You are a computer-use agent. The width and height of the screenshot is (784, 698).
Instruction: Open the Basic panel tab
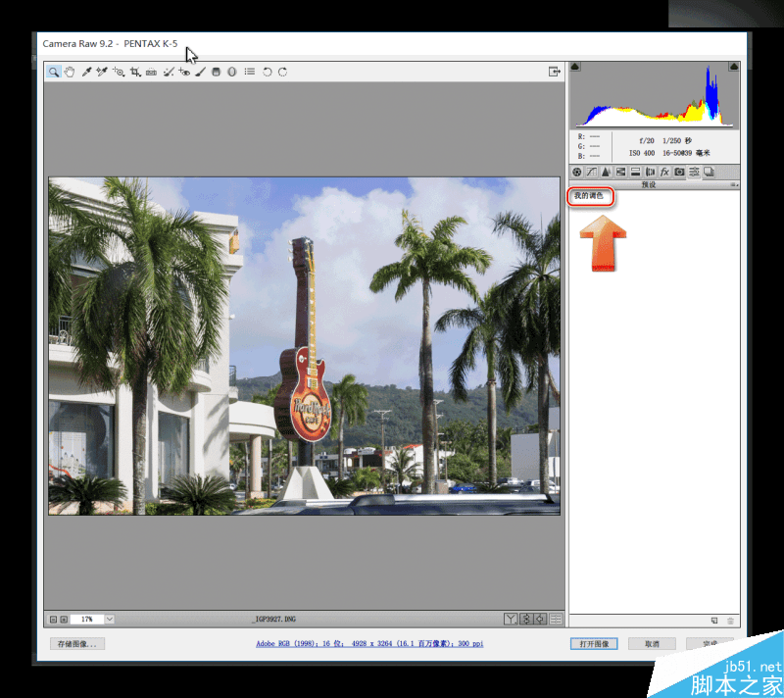[x=577, y=172]
